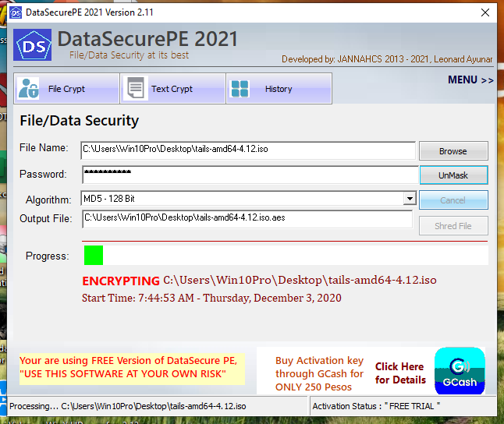Switch to the Text Crypt tab
504x424 pixels.
click(172, 89)
